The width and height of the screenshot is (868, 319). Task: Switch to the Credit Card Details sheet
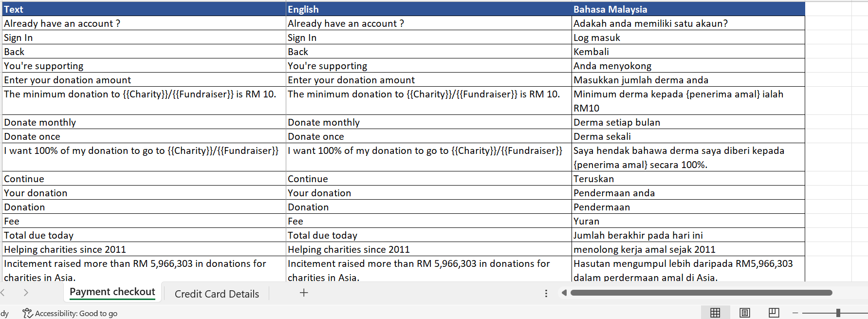pos(217,294)
